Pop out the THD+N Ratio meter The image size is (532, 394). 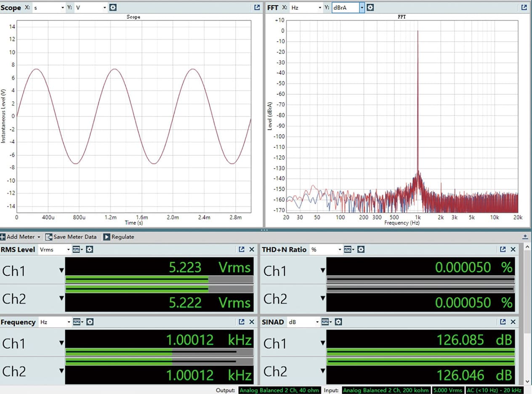coord(503,250)
